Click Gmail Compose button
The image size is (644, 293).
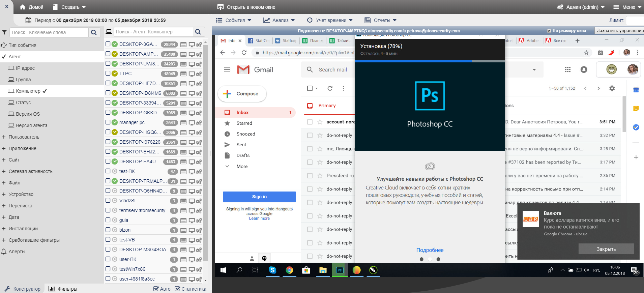point(242,94)
